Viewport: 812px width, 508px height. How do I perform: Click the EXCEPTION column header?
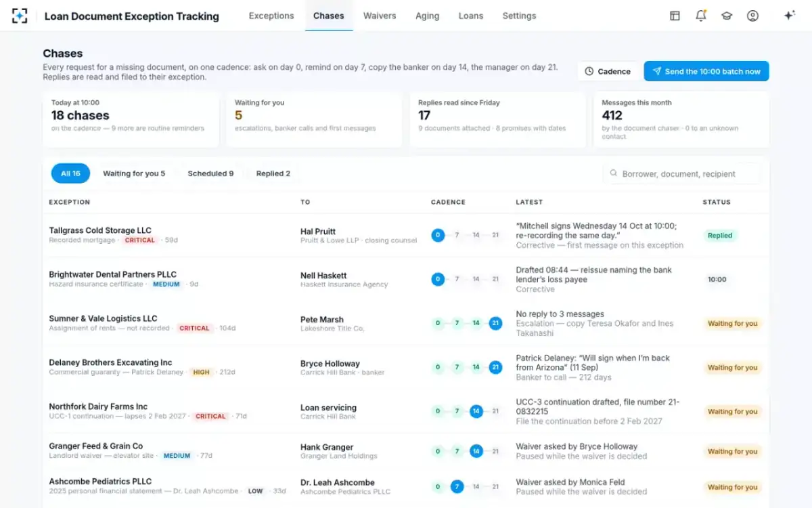tap(70, 202)
